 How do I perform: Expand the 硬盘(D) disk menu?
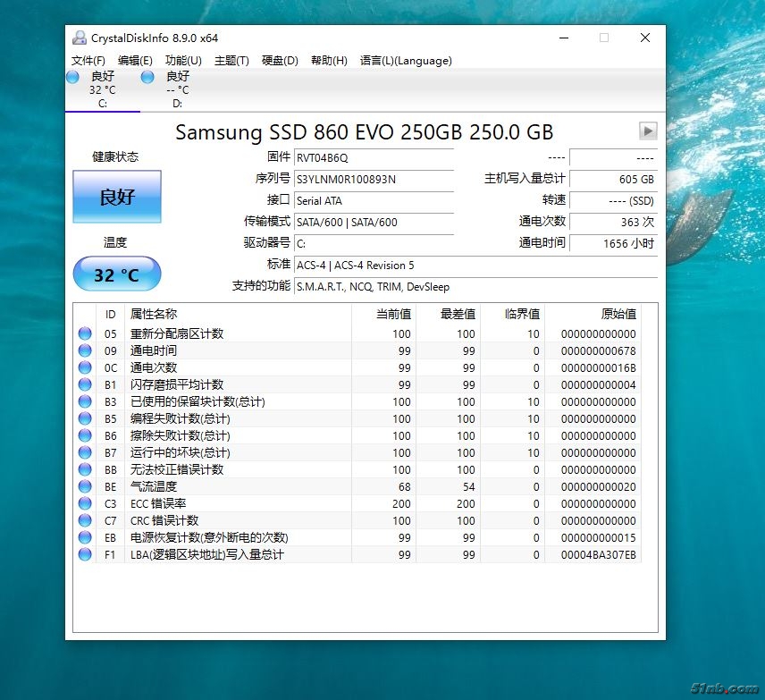tap(280, 61)
